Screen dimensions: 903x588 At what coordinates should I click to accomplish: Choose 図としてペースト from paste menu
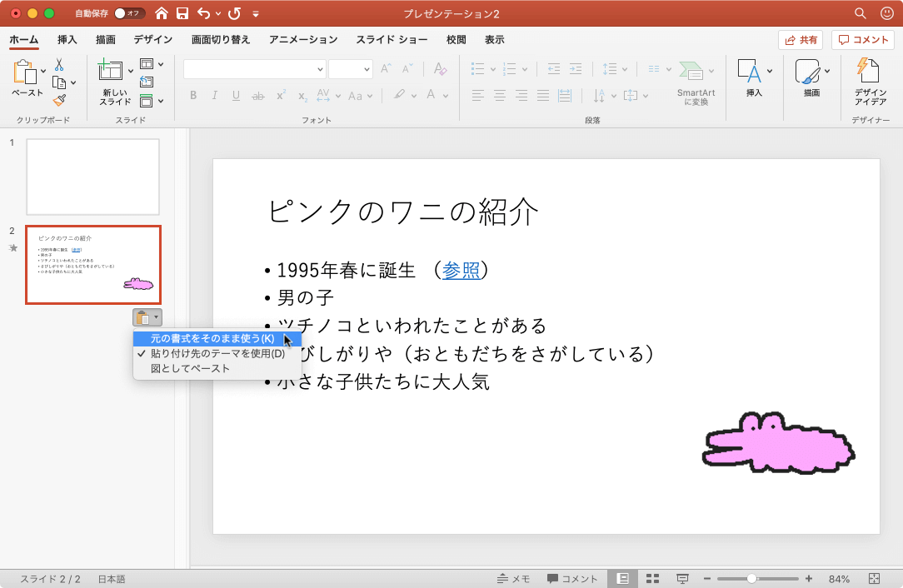click(x=190, y=368)
